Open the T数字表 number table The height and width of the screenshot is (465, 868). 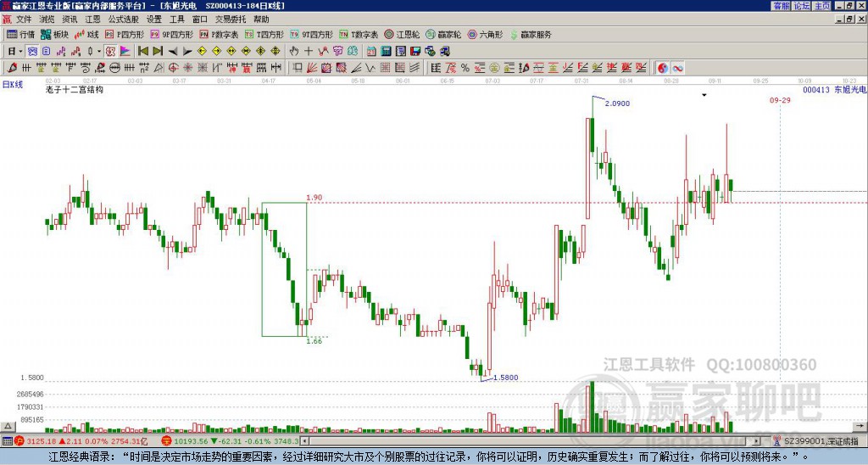click(x=359, y=34)
